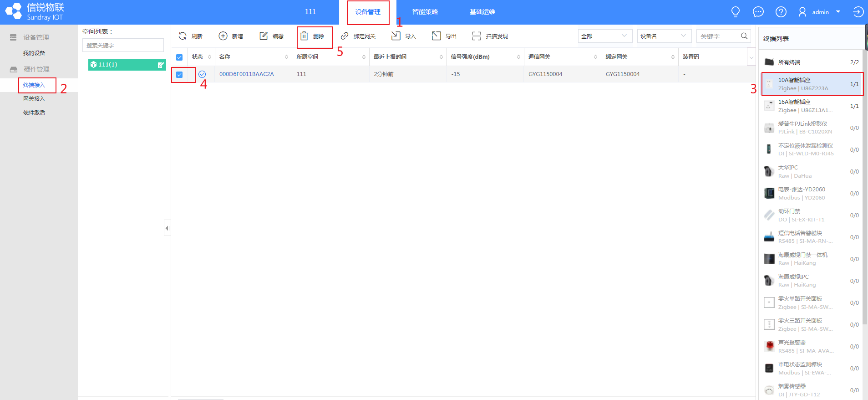This screenshot has height=400, width=868.
Task: Open the chat message bubble icon
Action: pyautogui.click(x=758, y=12)
